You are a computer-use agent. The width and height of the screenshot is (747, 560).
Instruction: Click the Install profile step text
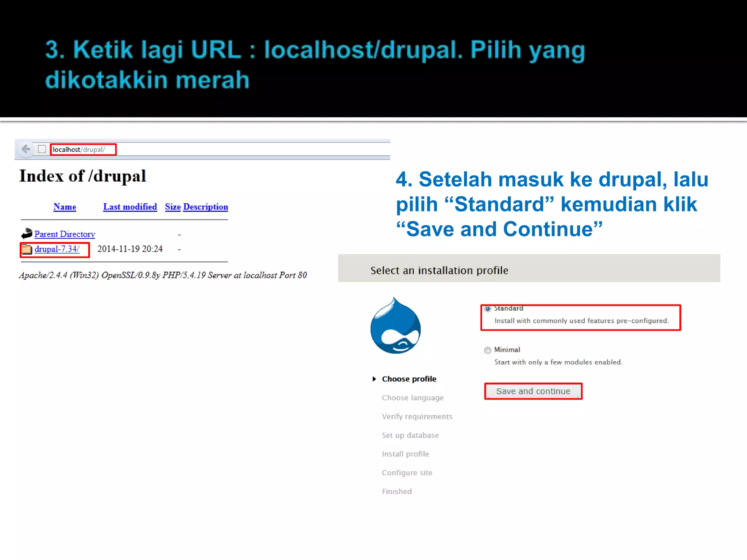pos(405,454)
